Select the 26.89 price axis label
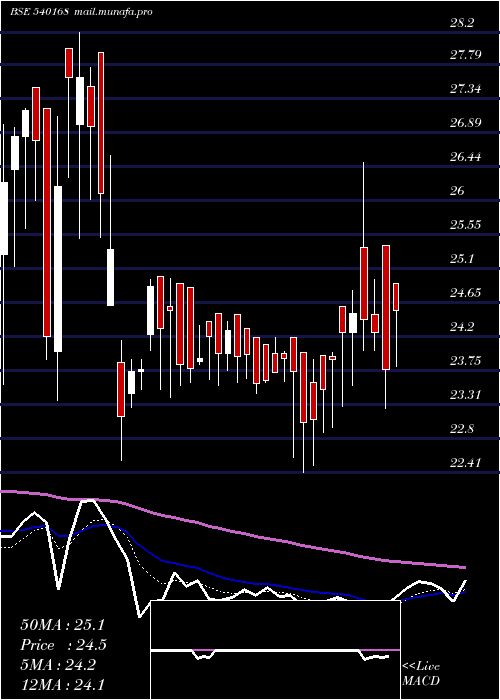Image resolution: width=500 pixels, height=700 pixels. pos(465,123)
